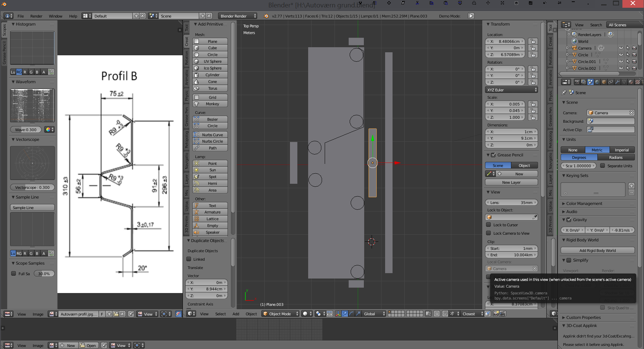Toggle the Grease Pencil panel checkbox
Viewport: 644px width, 349px height.
point(493,155)
